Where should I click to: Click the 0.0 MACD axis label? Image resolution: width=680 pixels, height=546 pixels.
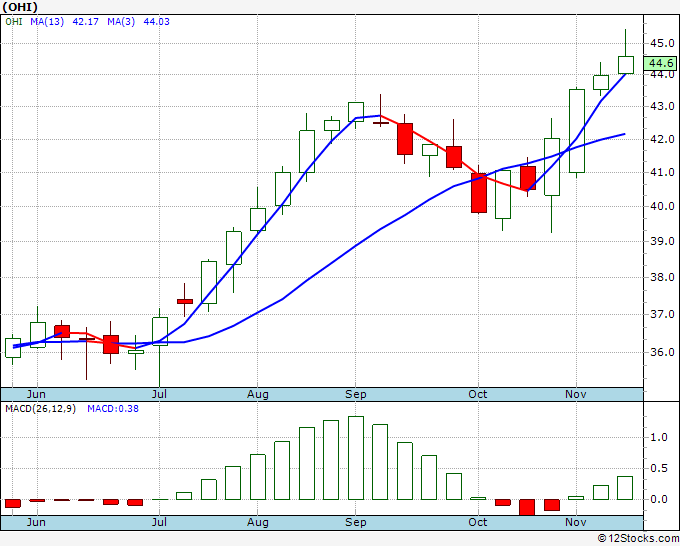(x=659, y=499)
